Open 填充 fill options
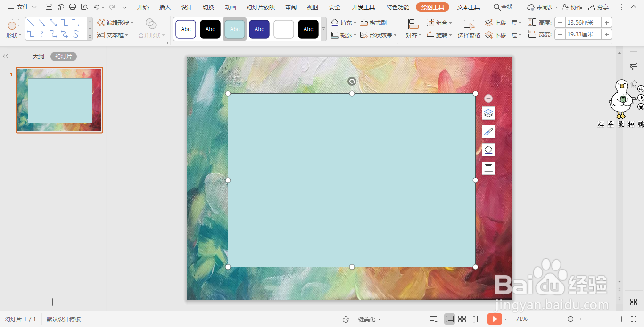The image size is (644, 327). tap(343, 23)
